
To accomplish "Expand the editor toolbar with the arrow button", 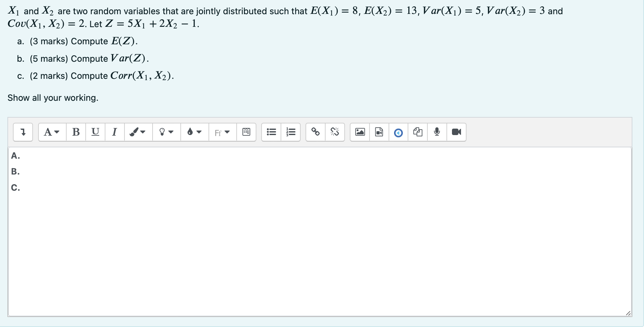I will [x=23, y=132].
